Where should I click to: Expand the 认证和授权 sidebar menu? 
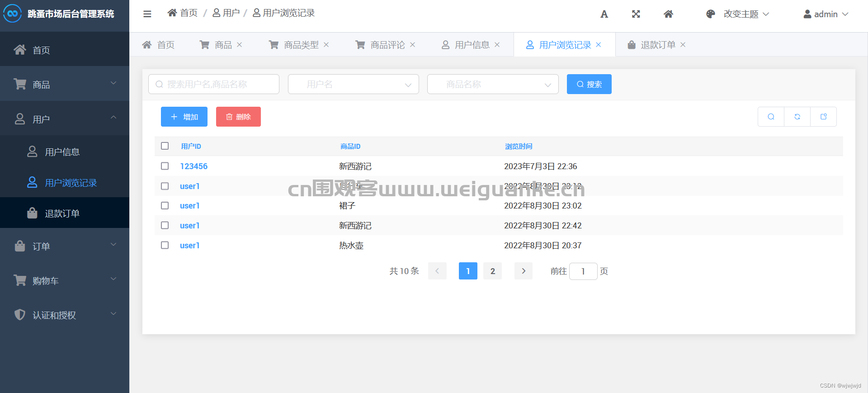point(65,314)
